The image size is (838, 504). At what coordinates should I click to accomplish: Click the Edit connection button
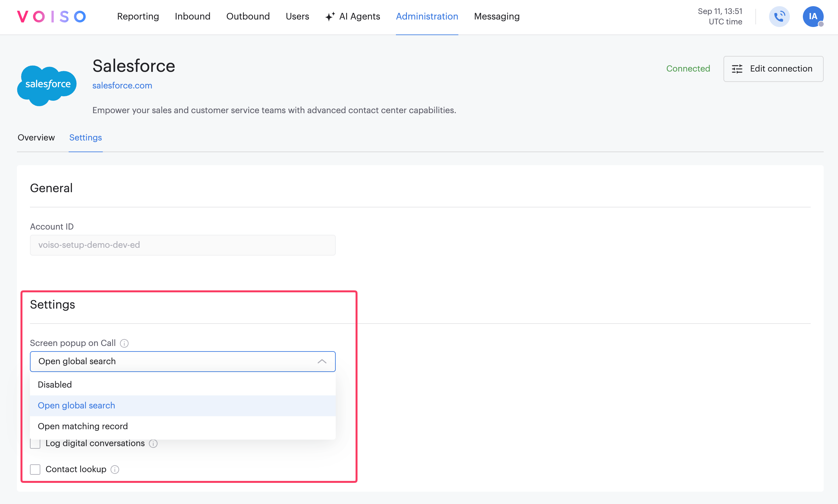tap(773, 69)
